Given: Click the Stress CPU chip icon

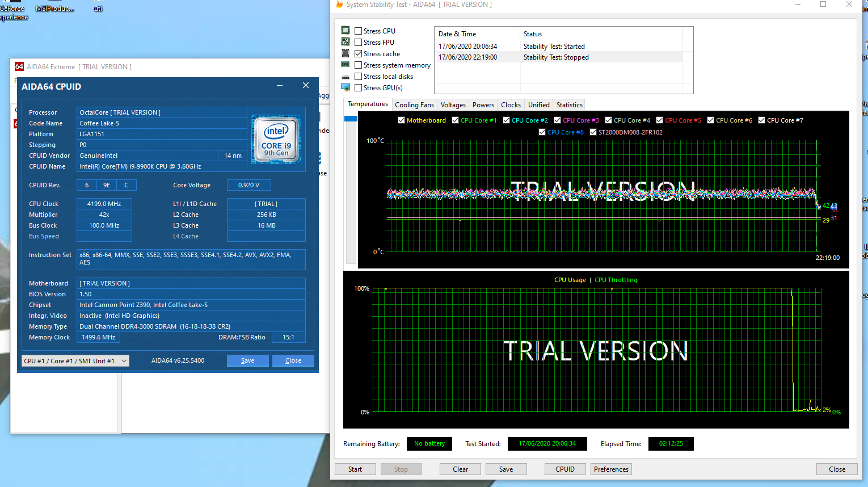Looking at the screenshot, I should pyautogui.click(x=345, y=31).
